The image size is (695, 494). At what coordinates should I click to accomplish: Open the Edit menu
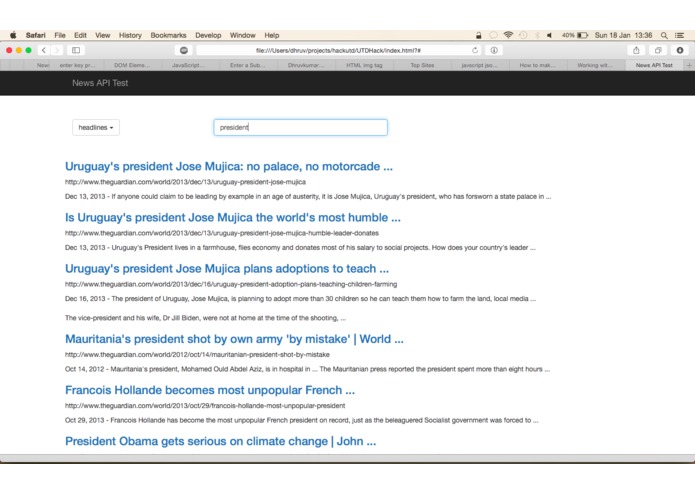click(80, 35)
